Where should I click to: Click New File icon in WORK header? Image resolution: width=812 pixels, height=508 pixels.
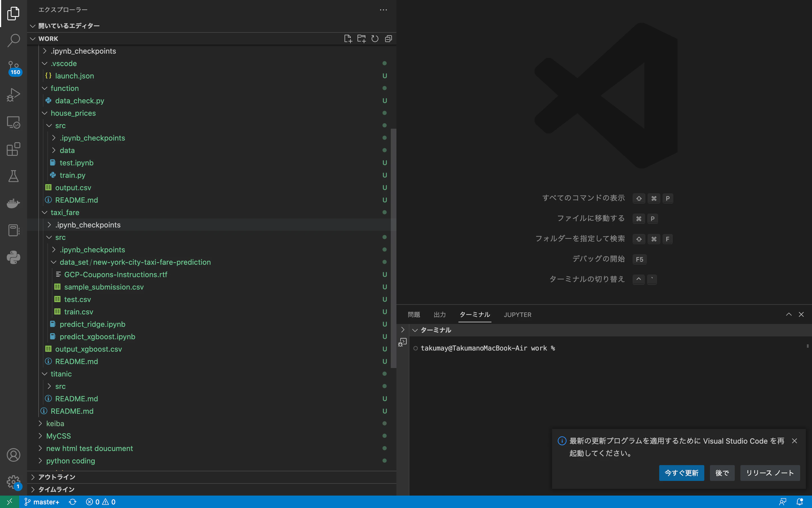coord(348,39)
